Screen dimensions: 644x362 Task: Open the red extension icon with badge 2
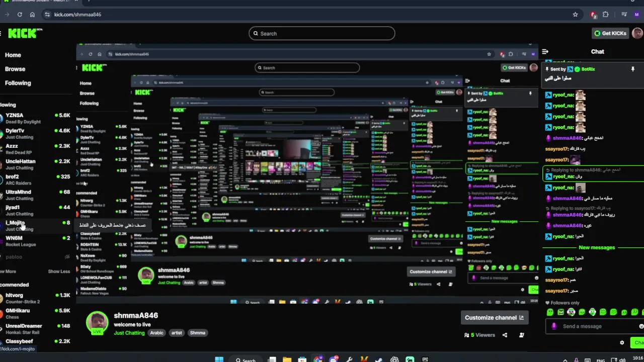[594, 15]
